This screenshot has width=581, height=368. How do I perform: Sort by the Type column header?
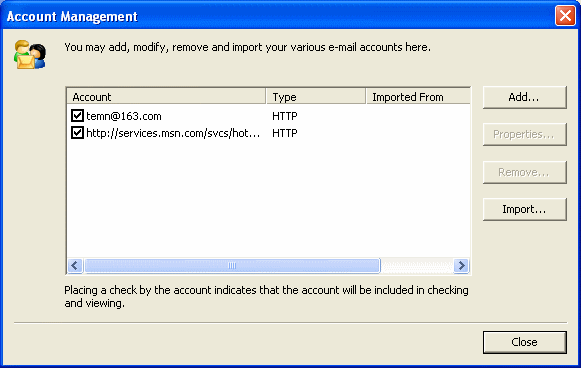click(x=316, y=97)
